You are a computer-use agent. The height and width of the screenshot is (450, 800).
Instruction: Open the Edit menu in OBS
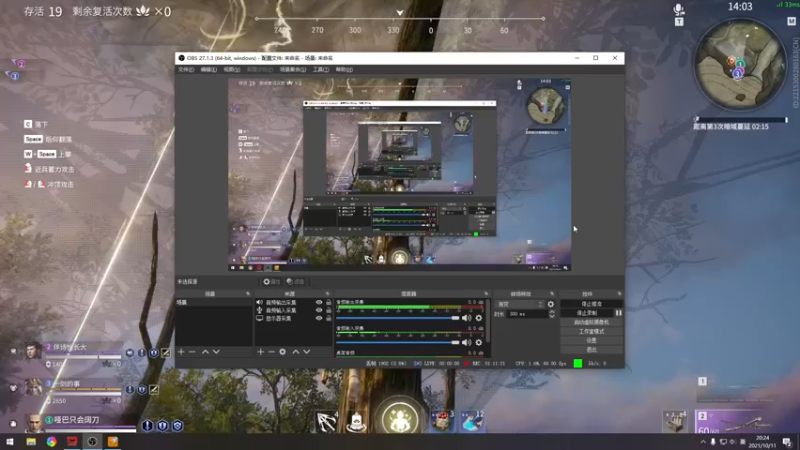[208, 69]
